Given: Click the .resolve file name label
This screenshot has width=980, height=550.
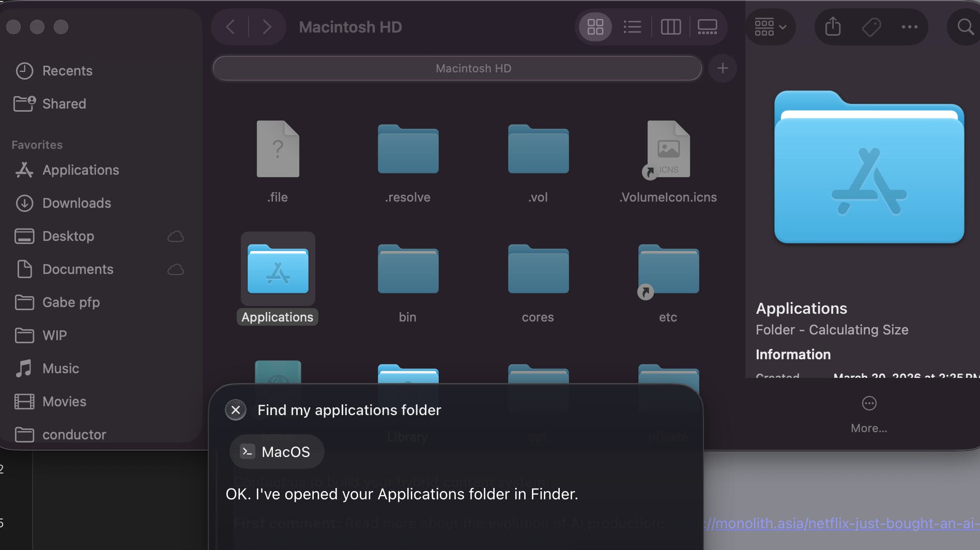Looking at the screenshot, I should click(408, 197).
